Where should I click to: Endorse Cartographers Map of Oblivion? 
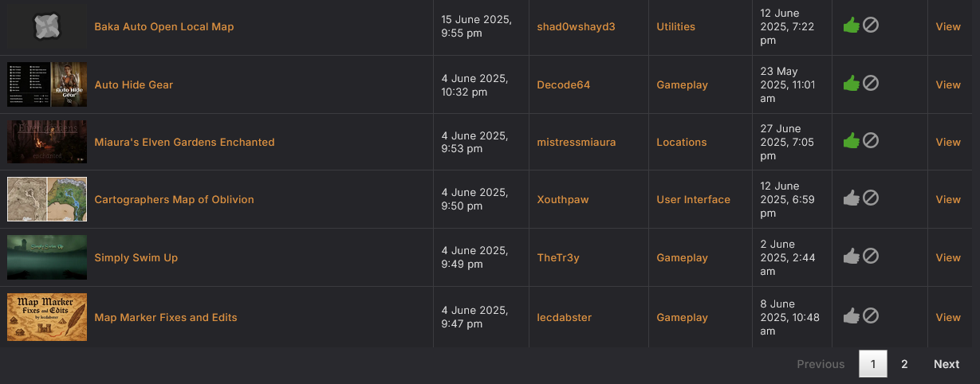coord(851,198)
